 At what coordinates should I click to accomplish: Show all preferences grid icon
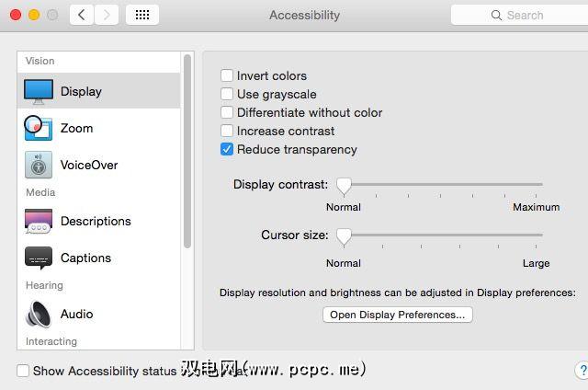141,15
